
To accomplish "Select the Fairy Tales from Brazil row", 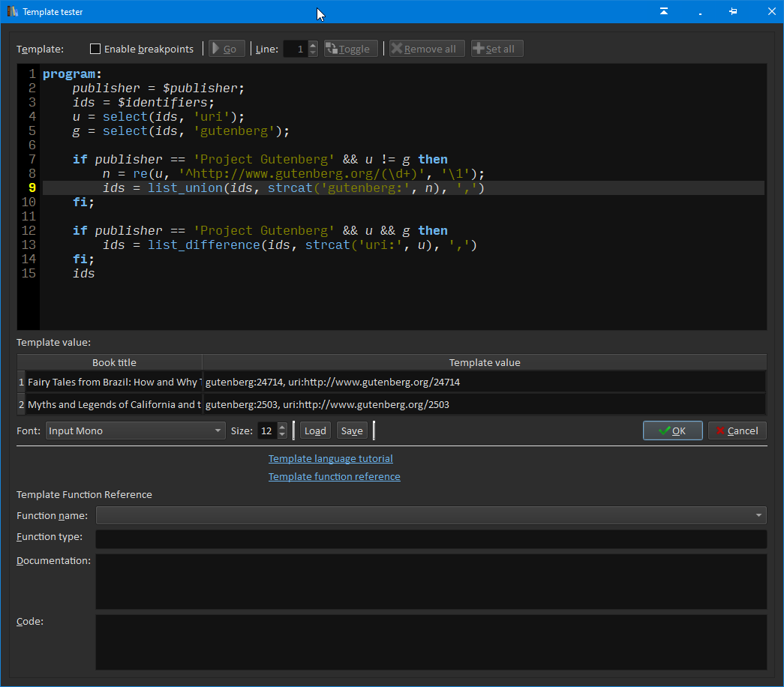I will (114, 382).
